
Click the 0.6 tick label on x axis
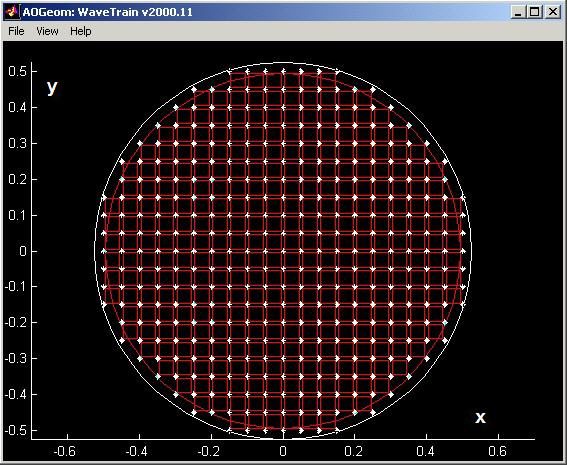click(x=498, y=451)
